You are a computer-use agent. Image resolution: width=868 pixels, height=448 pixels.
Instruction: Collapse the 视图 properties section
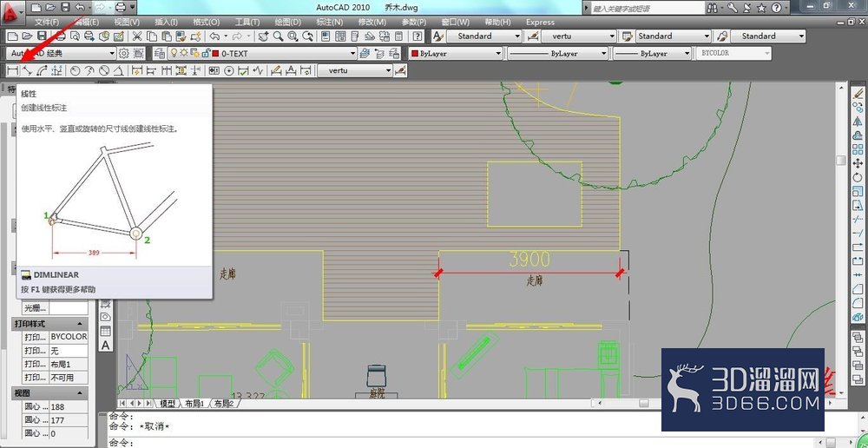80,392
